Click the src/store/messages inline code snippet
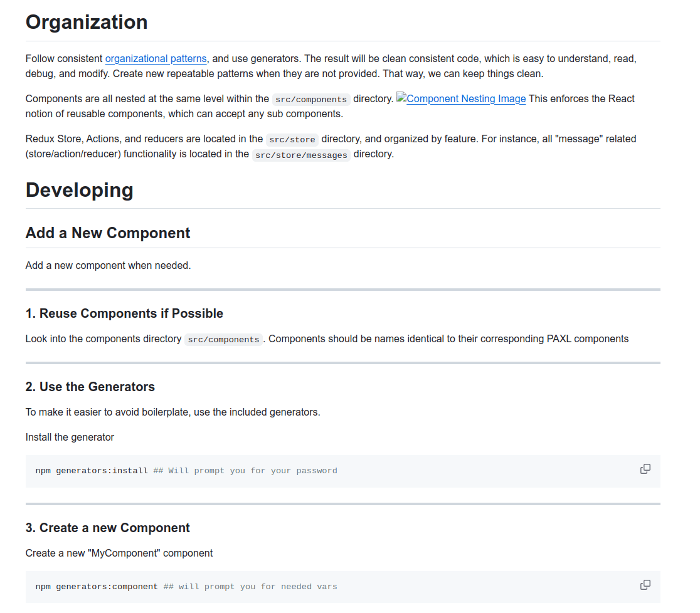700x613 pixels. (301, 155)
